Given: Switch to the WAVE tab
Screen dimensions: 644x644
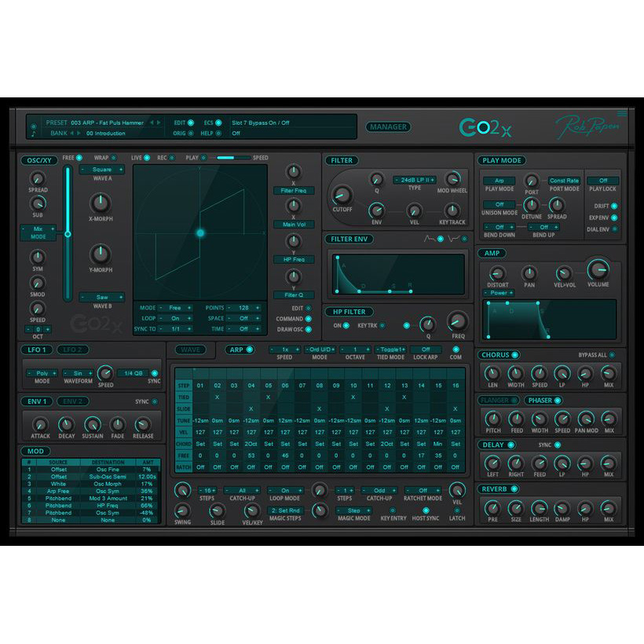Looking at the screenshot, I should click(x=190, y=350).
